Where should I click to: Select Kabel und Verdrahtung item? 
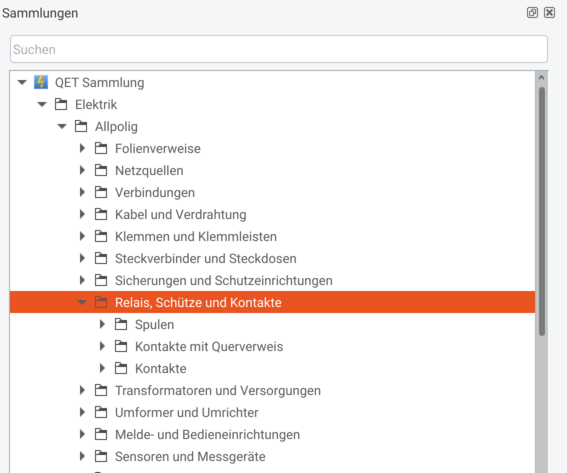click(180, 214)
